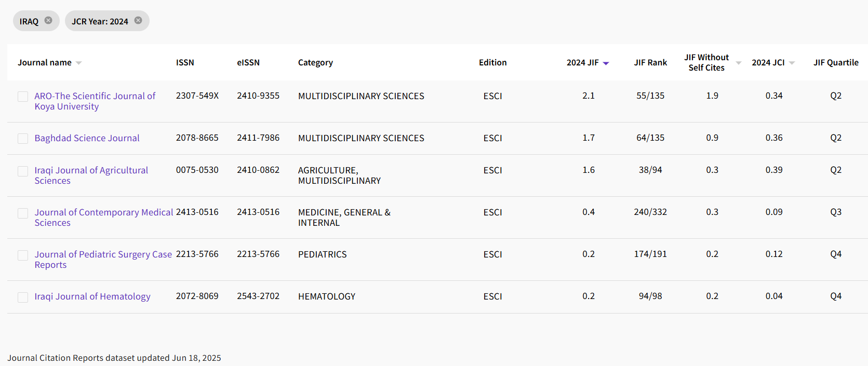Screen dimensions: 868x366
Task: Remove the JCR Year: 2024 filter chip
Action: pos(138,21)
